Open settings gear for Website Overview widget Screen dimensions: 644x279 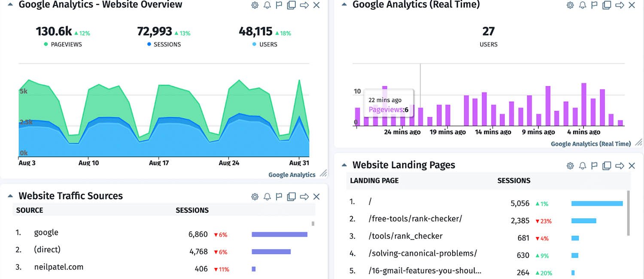255,5
